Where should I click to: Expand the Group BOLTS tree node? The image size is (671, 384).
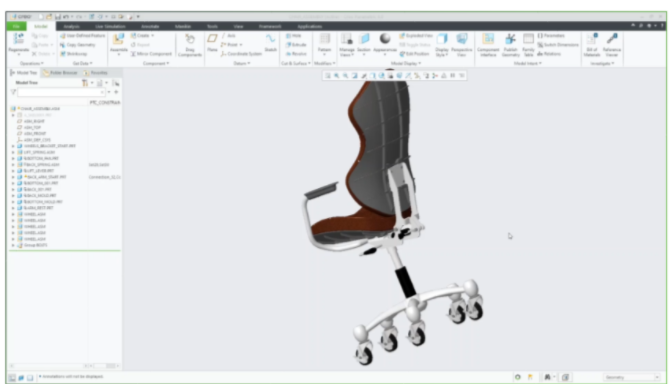click(13, 245)
